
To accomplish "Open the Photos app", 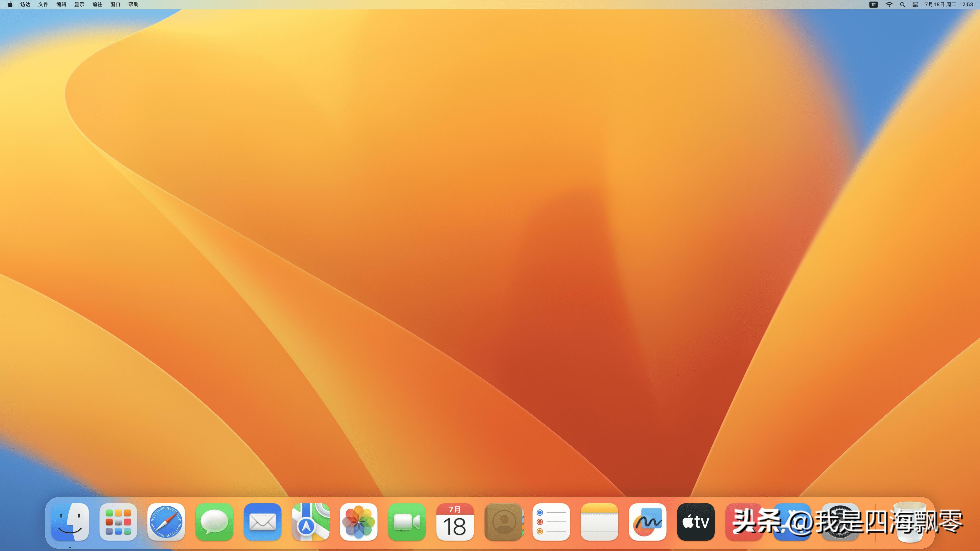I will 359,522.
